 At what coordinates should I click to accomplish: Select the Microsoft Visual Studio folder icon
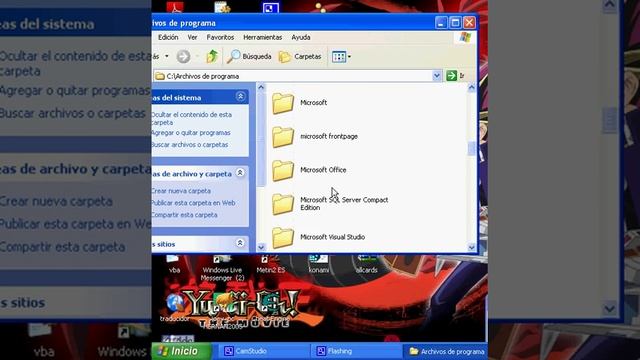(x=283, y=238)
